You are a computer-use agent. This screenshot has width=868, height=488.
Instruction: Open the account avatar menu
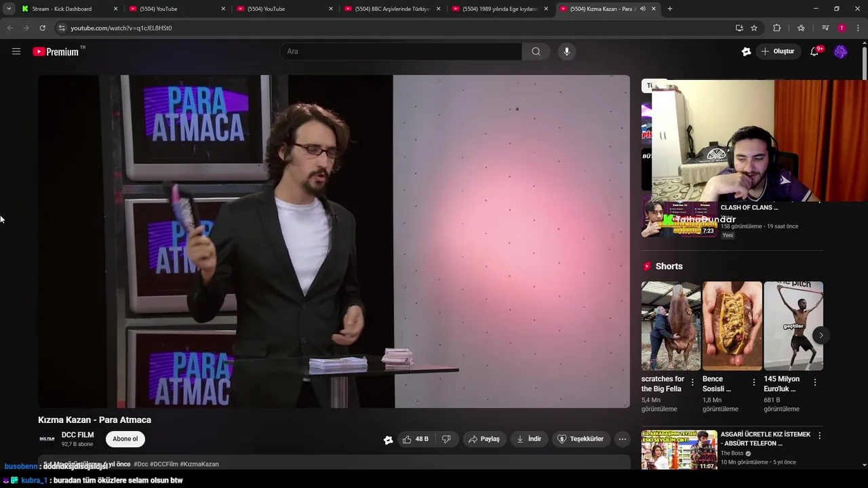point(841,52)
